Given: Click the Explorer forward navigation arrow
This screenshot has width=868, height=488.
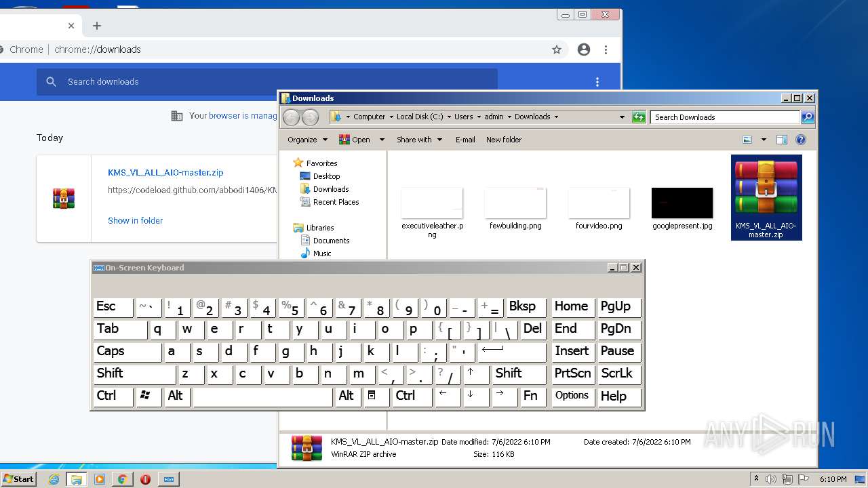Looking at the screenshot, I should click(310, 117).
